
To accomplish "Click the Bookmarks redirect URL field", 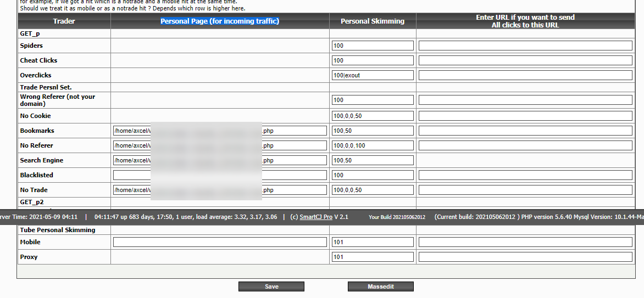I will [525, 131].
